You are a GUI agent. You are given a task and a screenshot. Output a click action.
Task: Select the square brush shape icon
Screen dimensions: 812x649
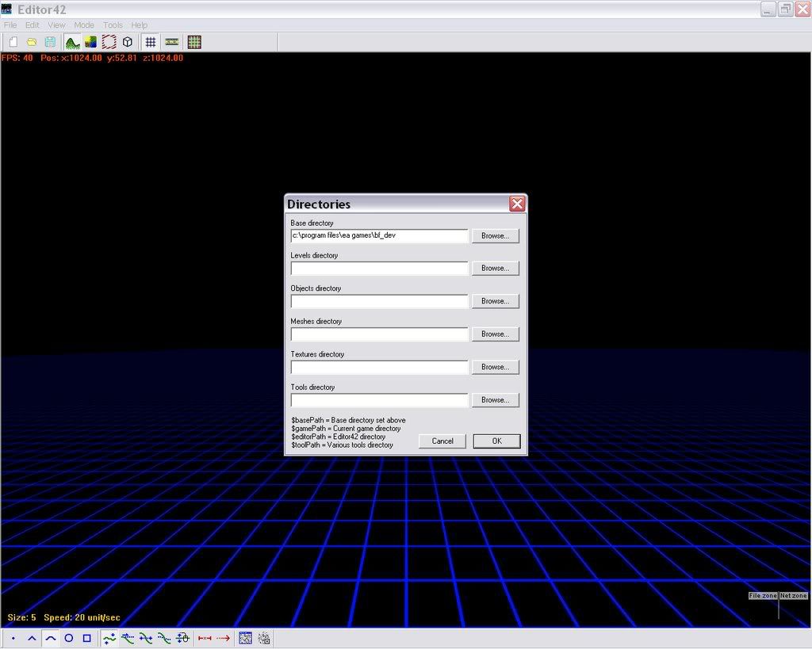87,638
